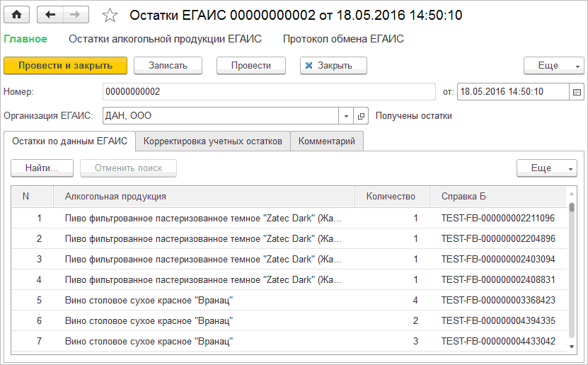Switch to Корректировка учетных остатков tab

[213, 141]
